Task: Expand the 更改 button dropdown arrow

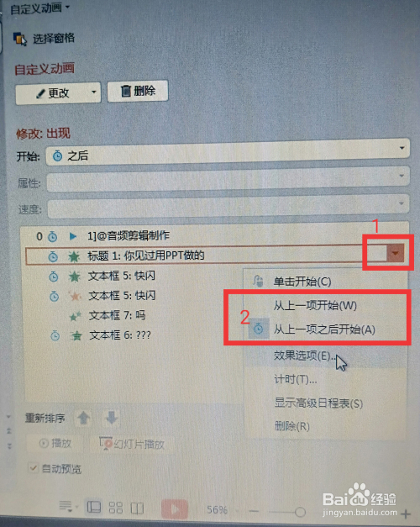Action: (94, 92)
